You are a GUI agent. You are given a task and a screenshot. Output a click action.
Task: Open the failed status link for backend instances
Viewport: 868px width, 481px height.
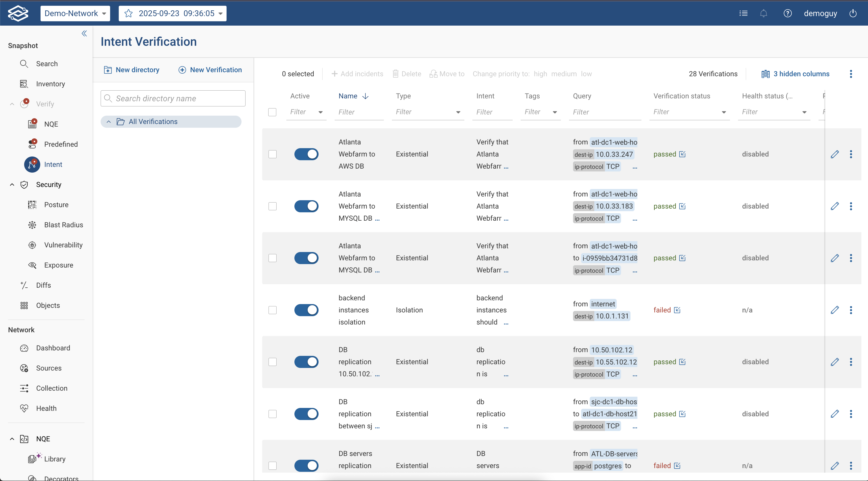pyautogui.click(x=677, y=310)
